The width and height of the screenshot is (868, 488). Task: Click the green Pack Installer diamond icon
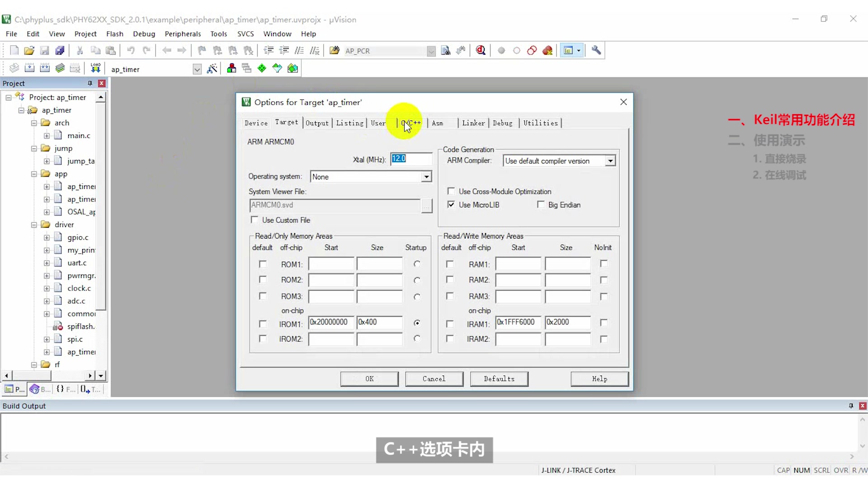pyautogui.click(x=262, y=69)
